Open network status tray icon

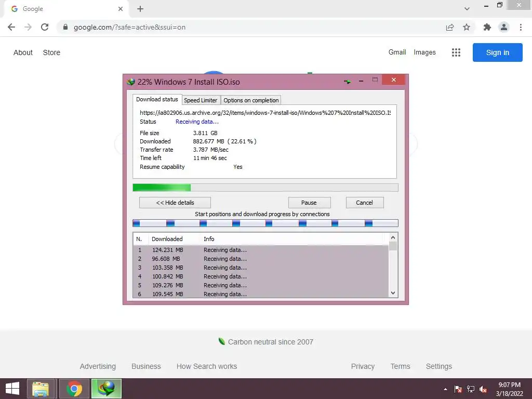click(x=471, y=389)
